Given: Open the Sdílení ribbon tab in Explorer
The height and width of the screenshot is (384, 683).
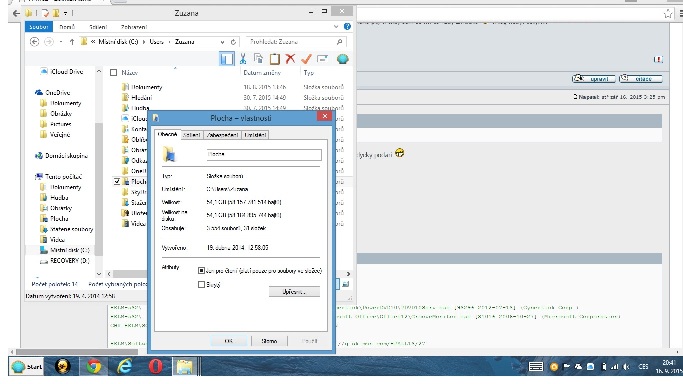Looking at the screenshot, I should coord(98,27).
